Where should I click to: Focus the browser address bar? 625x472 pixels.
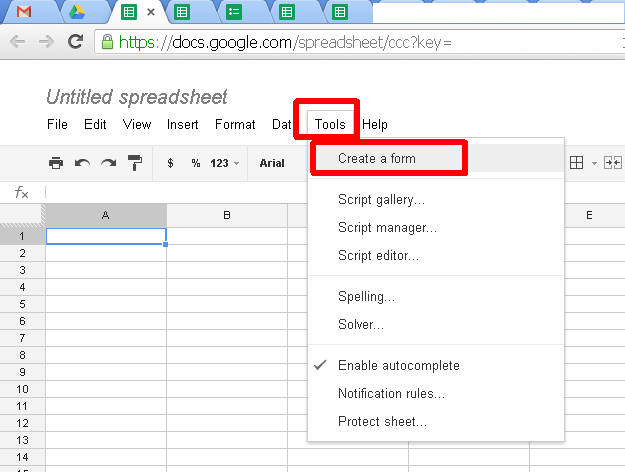pyautogui.click(x=359, y=42)
